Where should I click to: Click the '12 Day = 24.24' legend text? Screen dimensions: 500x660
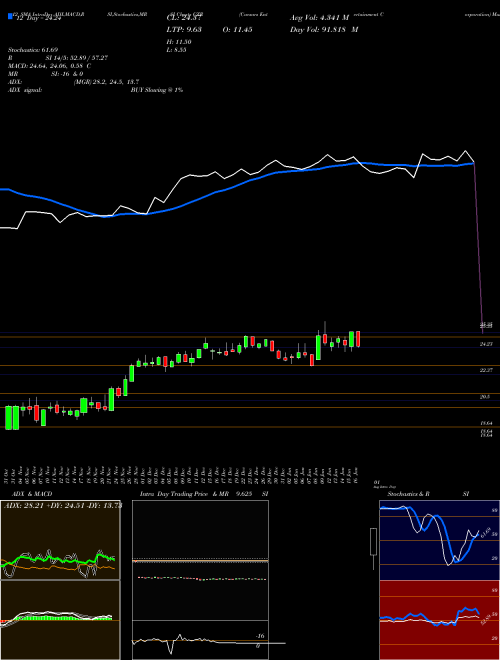click(x=39, y=18)
